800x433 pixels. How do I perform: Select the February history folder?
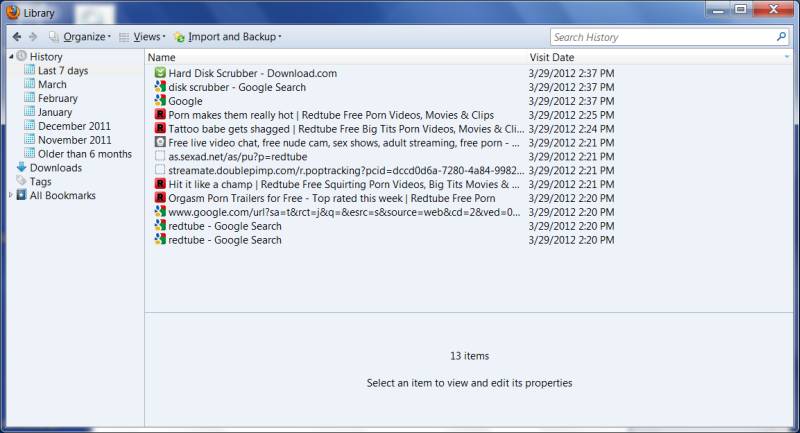pos(58,98)
